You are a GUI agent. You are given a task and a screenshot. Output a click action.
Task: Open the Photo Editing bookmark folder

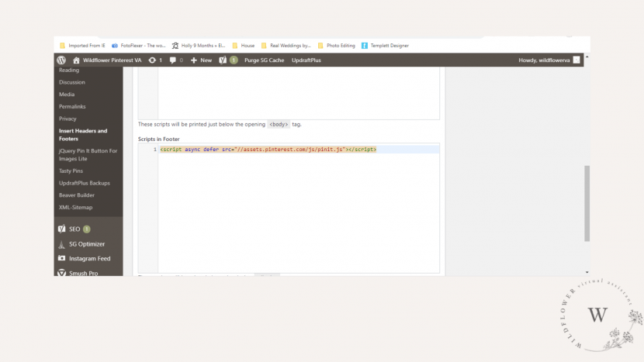[x=337, y=46]
